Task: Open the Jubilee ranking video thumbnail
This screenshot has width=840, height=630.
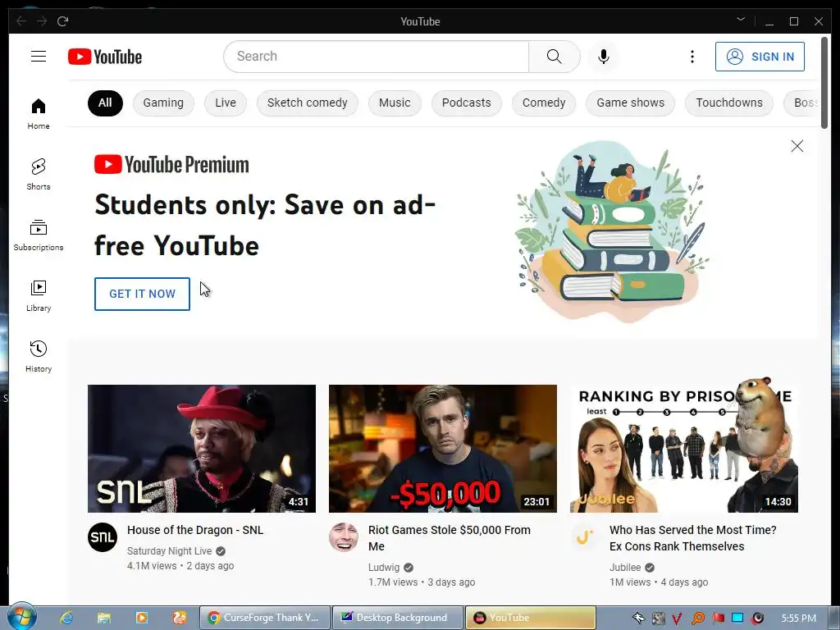Action: 683,449
